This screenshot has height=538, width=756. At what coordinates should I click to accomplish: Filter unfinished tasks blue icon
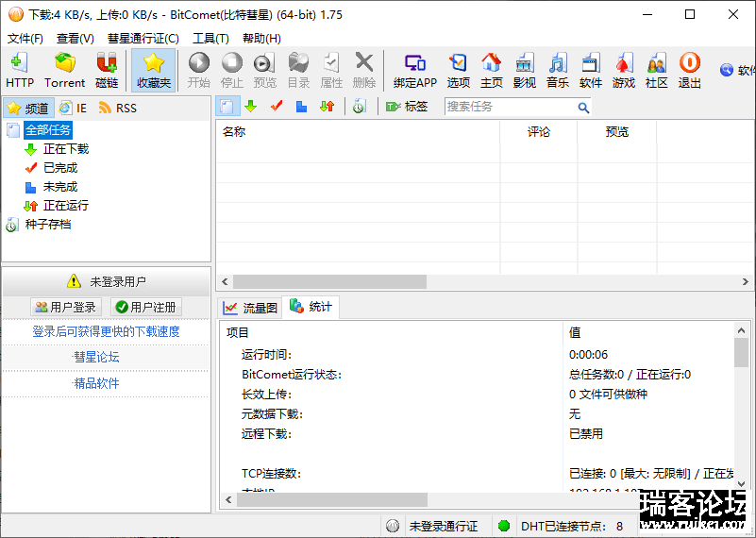(302, 107)
